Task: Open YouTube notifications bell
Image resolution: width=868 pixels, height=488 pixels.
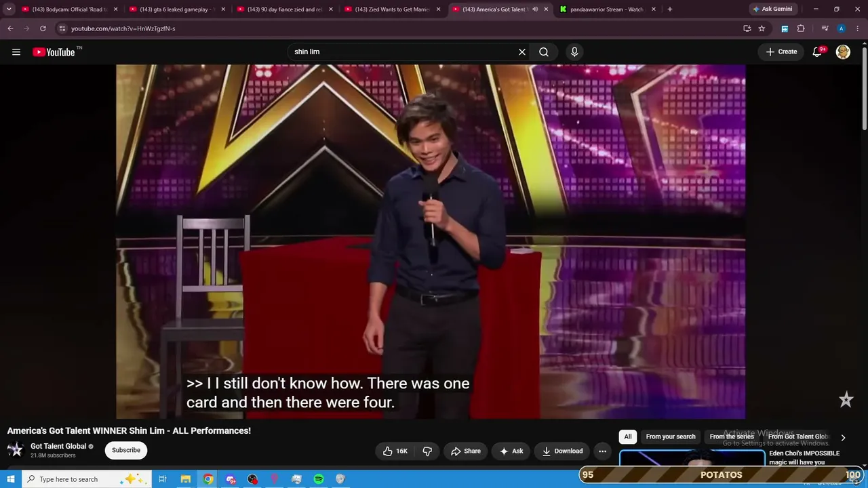Action: 818,52
